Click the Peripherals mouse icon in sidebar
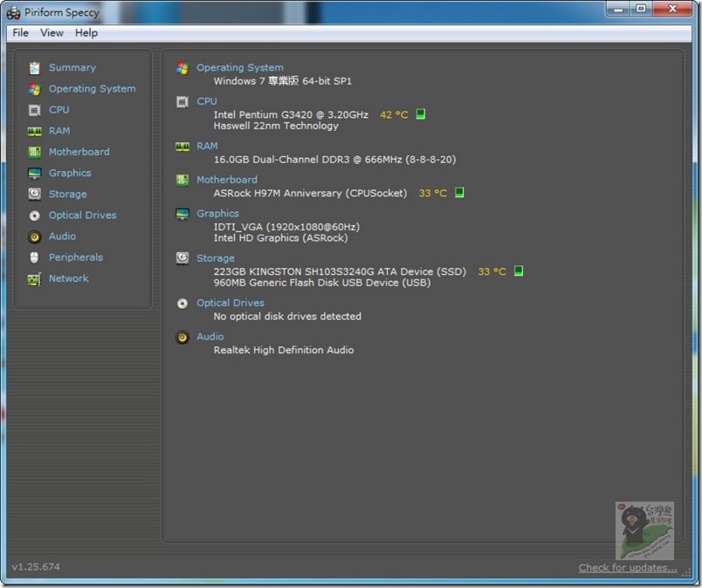Screen dimensions: 702x588 click(34, 257)
